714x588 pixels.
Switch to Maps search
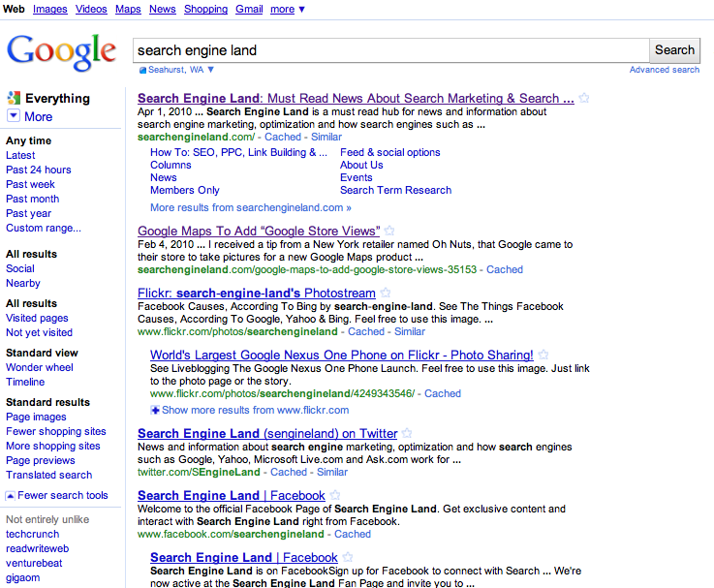pyautogui.click(x=128, y=9)
